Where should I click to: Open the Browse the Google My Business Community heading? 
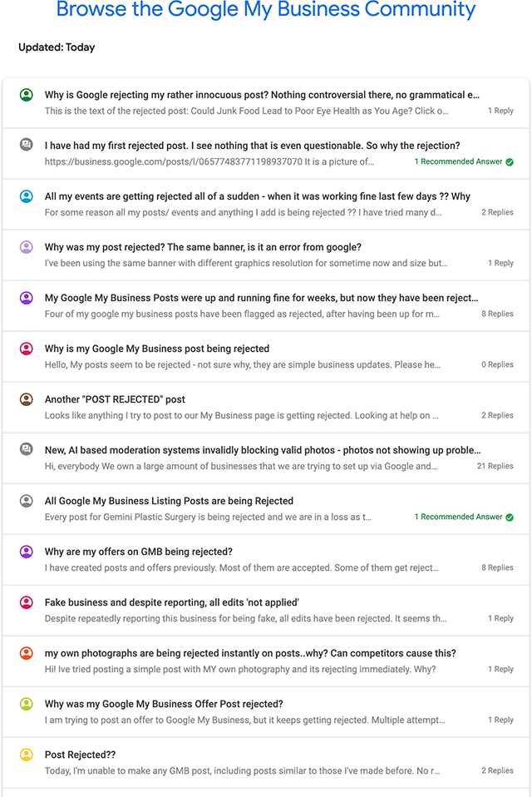point(266,11)
